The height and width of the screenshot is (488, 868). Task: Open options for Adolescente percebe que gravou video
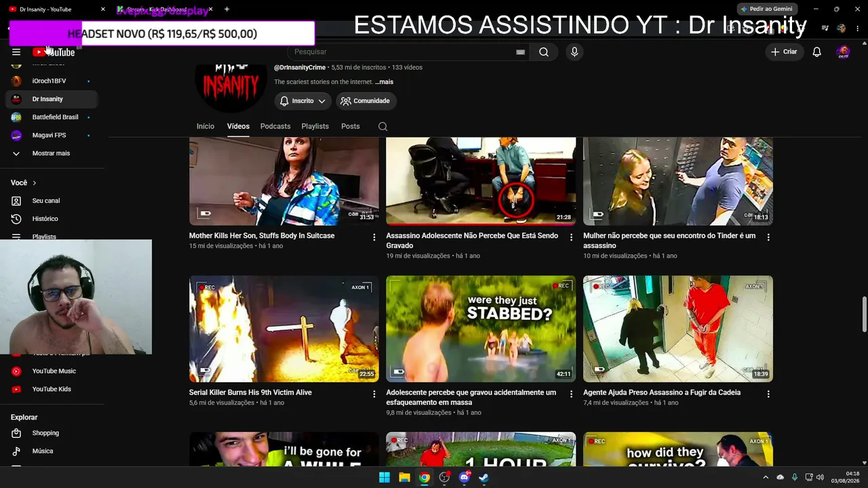coord(571,394)
